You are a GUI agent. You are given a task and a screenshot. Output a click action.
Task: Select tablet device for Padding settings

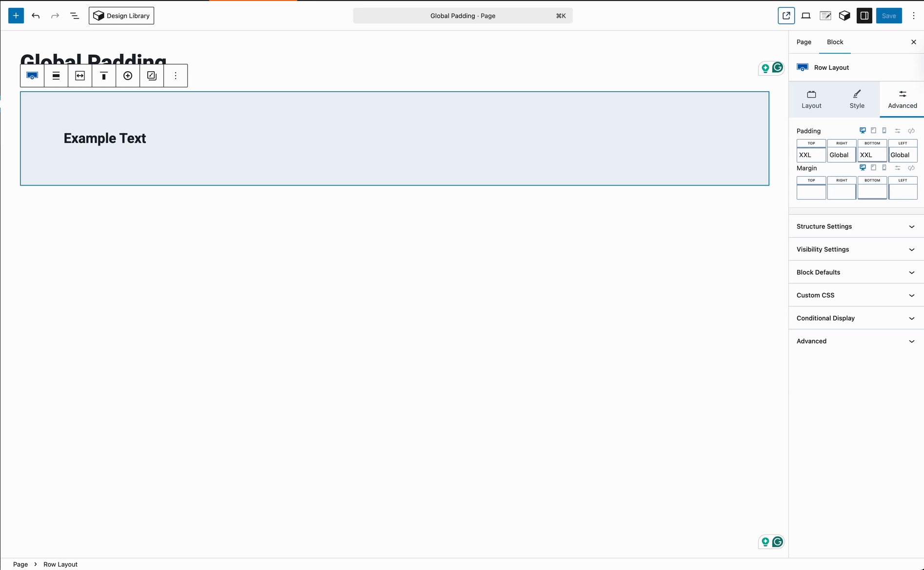tap(874, 130)
